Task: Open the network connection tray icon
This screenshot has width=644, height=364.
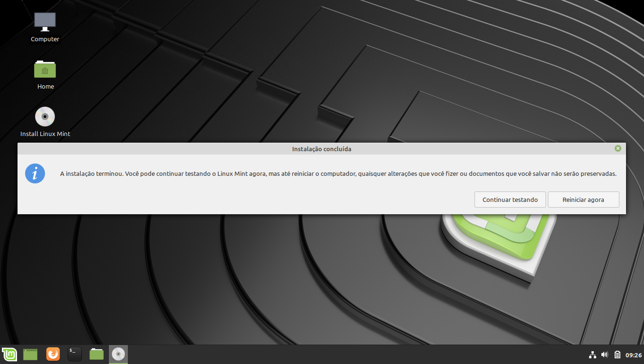Action: (x=592, y=355)
